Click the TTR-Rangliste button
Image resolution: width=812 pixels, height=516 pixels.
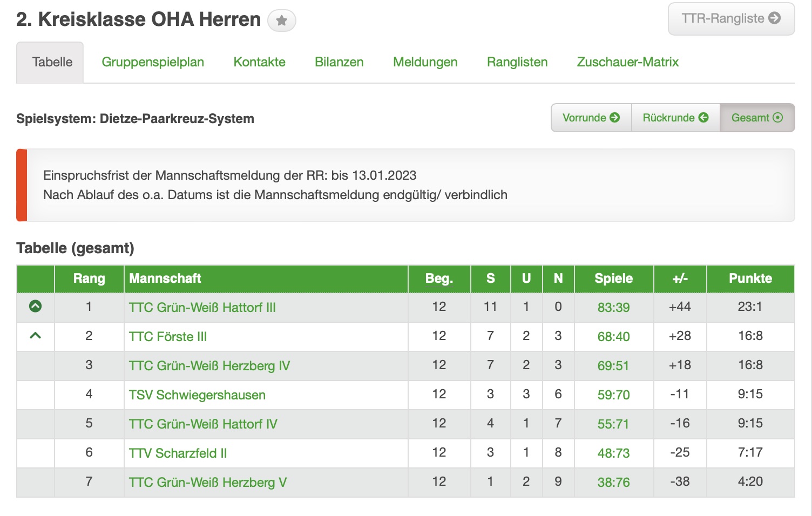click(731, 19)
